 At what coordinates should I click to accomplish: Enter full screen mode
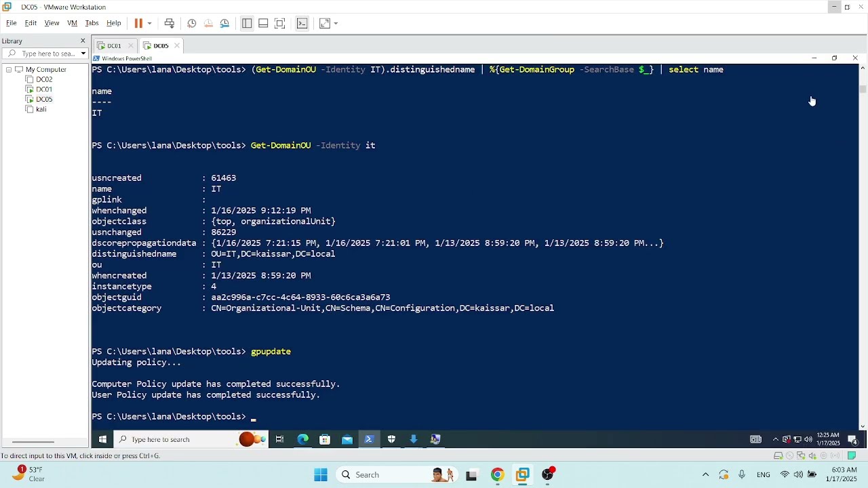(x=280, y=23)
